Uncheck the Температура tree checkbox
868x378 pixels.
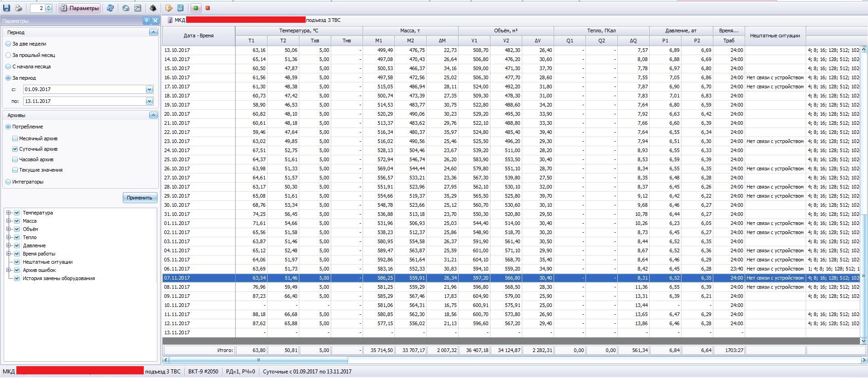(x=17, y=213)
